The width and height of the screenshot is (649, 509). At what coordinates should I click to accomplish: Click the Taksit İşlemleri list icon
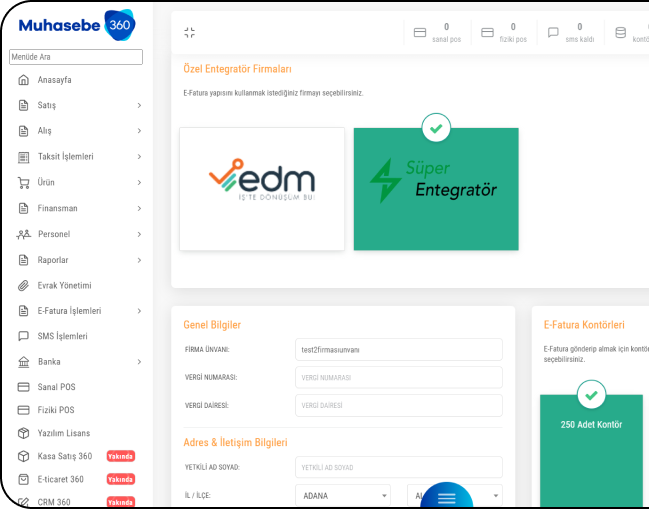(24, 157)
